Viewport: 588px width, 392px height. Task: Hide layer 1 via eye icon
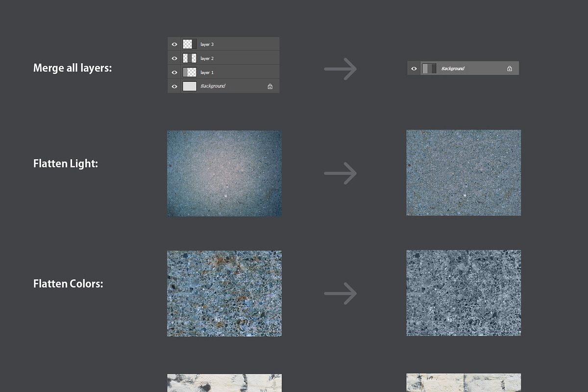coord(174,73)
